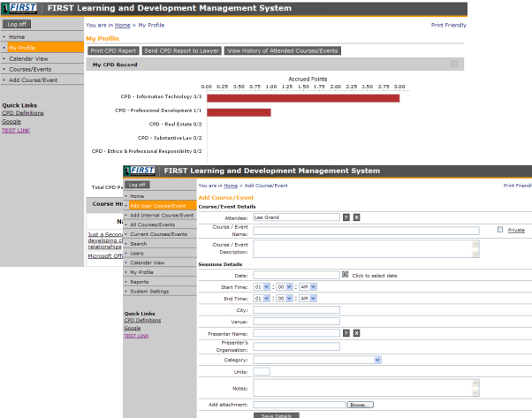Open attendee lookup with the question mark icon
The width and height of the screenshot is (532, 418).
(x=346, y=217)
